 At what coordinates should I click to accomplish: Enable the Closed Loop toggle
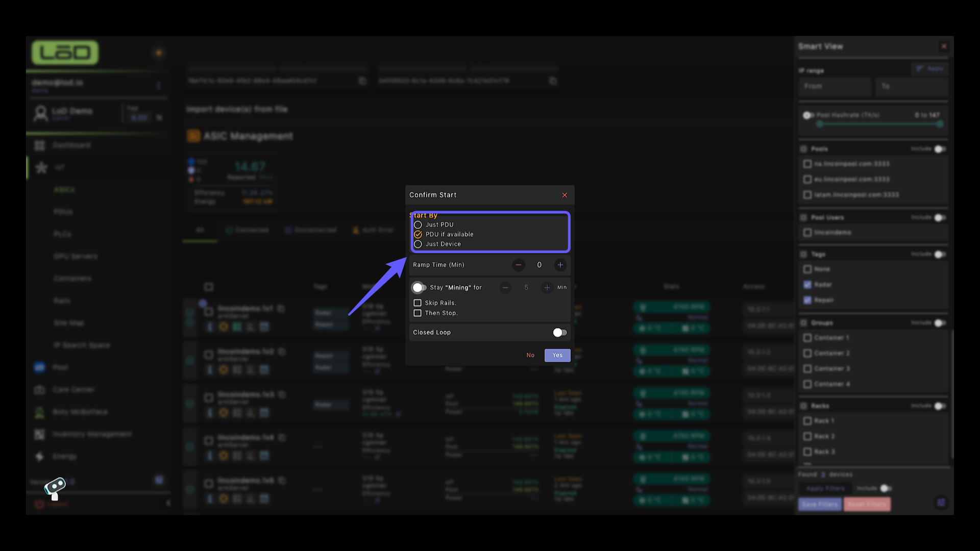(x=560, y=333)
